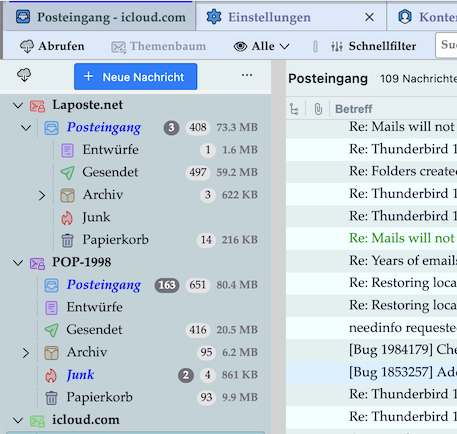Click the Laposte.net Gesendet sent icon
457x434 pixels.
tap(67, 173)
